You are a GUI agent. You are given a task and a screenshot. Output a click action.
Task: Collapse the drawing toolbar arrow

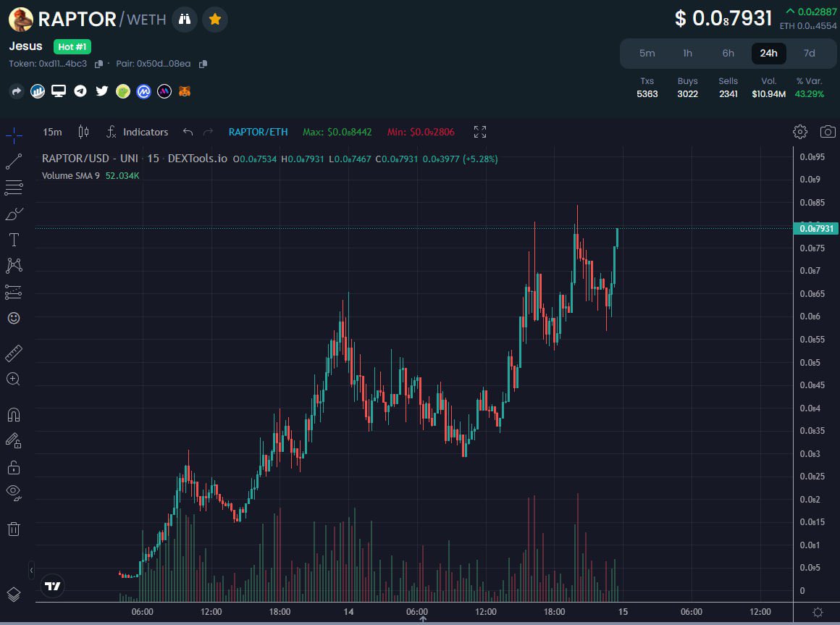(31, 571)
